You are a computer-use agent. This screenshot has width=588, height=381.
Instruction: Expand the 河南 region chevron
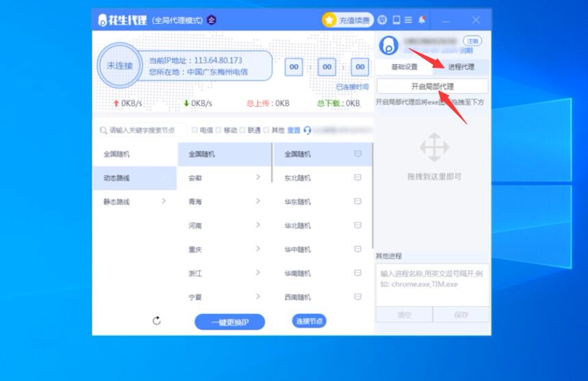click(258, 225)
